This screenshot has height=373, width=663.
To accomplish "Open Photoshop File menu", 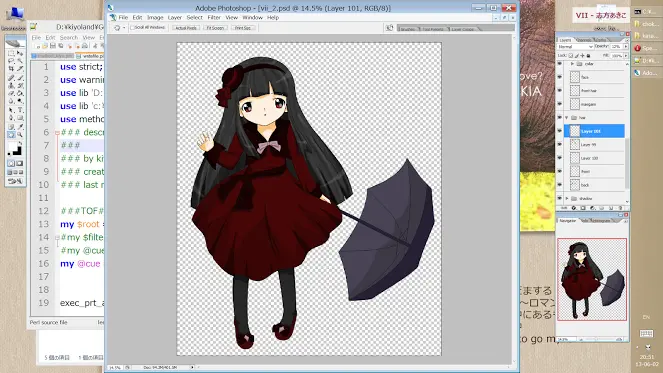I will (x=123, y=17).
